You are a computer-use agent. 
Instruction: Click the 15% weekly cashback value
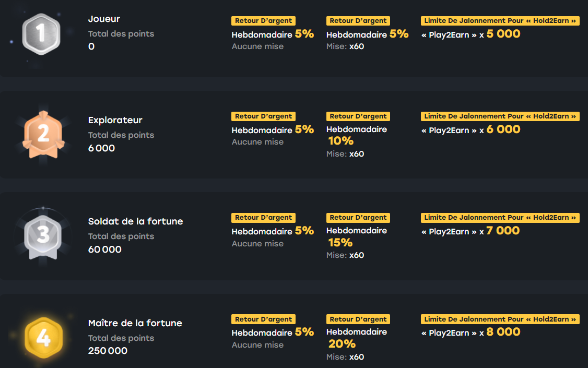(340, 242)
